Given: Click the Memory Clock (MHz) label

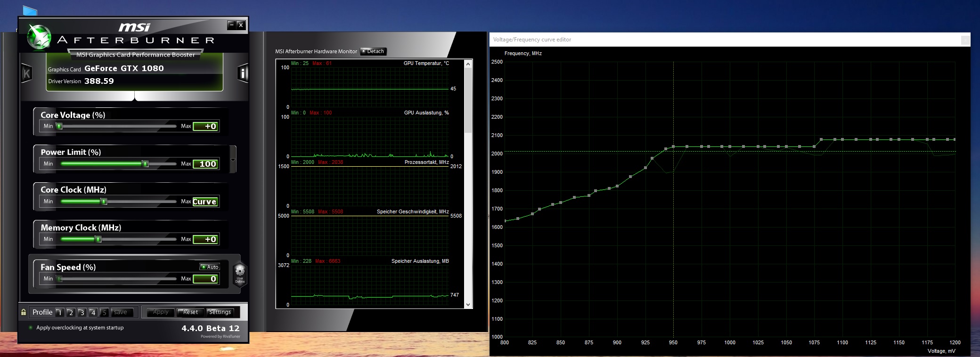Looking at the screenshot, I should pos(81,227).
